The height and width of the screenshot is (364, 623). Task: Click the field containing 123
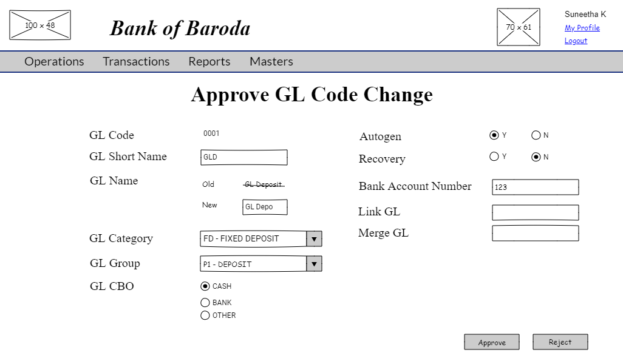tap(535, 187)
